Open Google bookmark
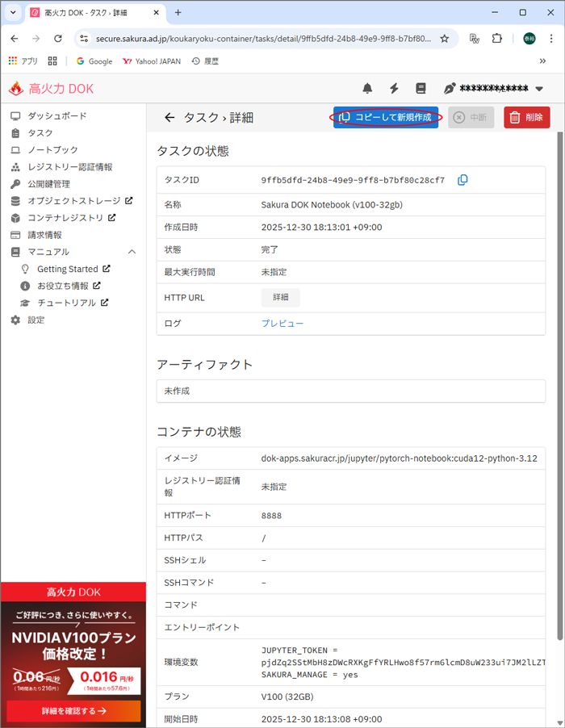This screenshot has height=728, width=565. pos(94,61)
